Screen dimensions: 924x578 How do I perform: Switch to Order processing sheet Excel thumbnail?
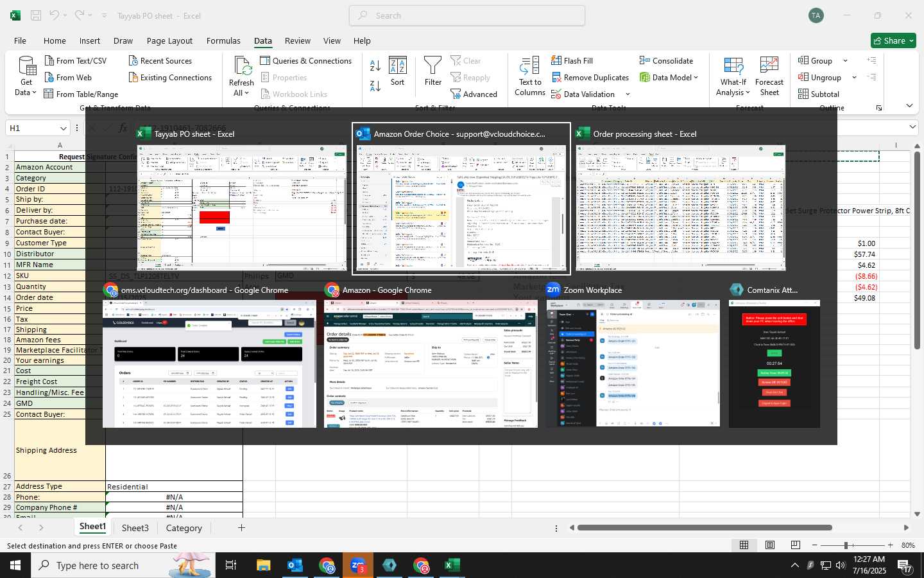(x=681, y=199)
